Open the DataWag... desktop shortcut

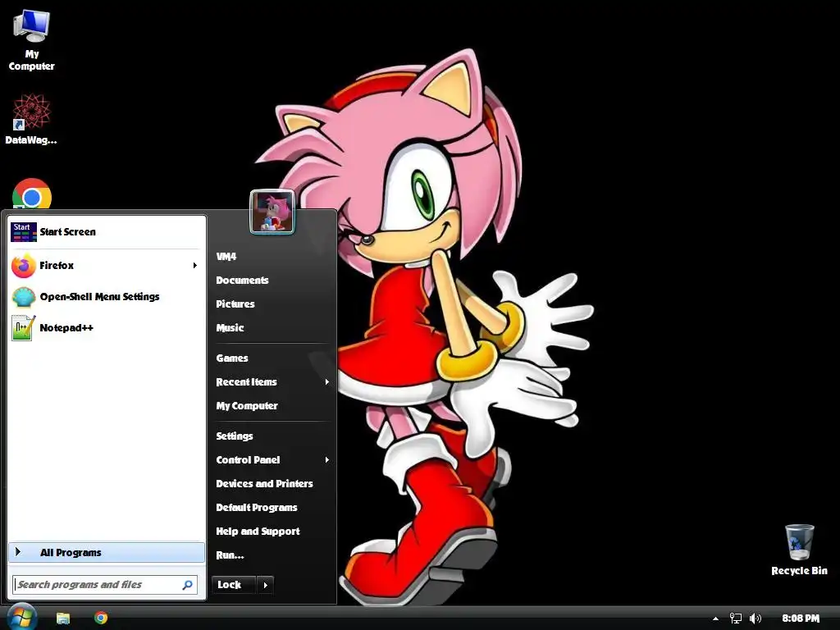pyautogui.click(x=31, y=119)
